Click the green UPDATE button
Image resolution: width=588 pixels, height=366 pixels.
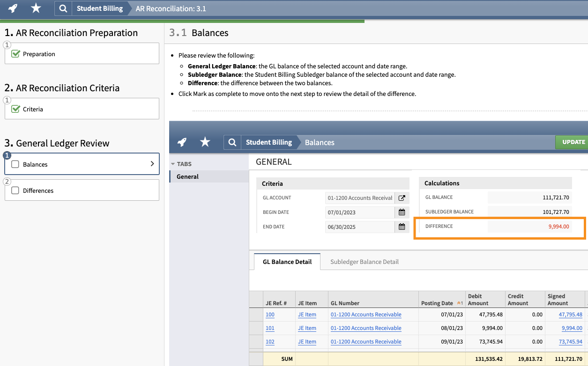tap(573, 142)
